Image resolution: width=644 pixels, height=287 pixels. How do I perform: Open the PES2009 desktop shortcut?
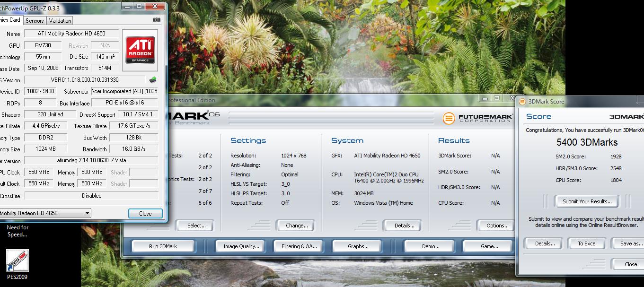tap(17, 265)
